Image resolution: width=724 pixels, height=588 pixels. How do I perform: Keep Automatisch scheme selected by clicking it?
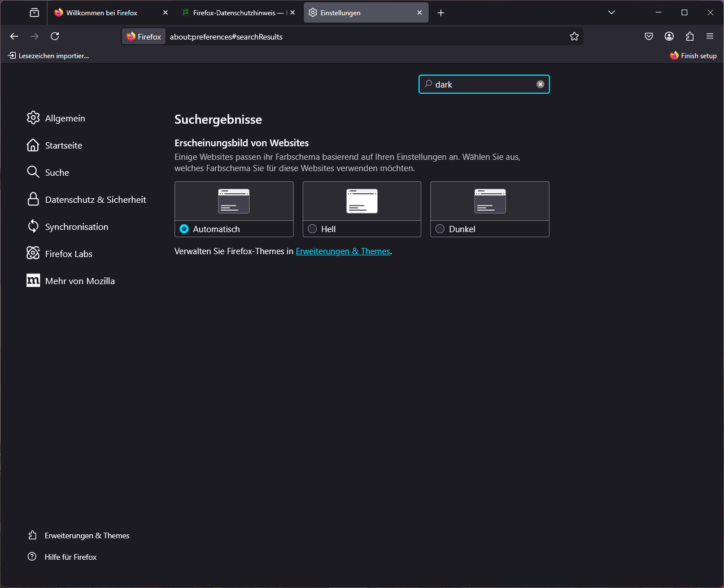(x=184, y=229)
